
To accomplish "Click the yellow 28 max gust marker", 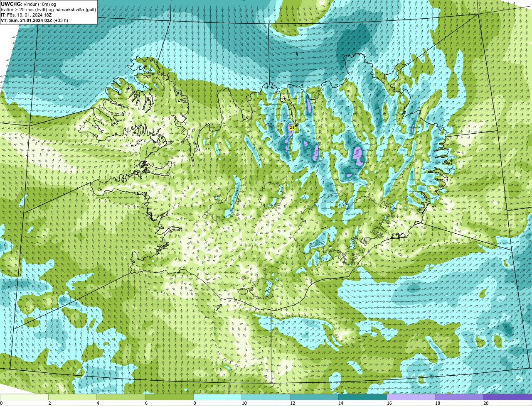I will pos(292,127).
